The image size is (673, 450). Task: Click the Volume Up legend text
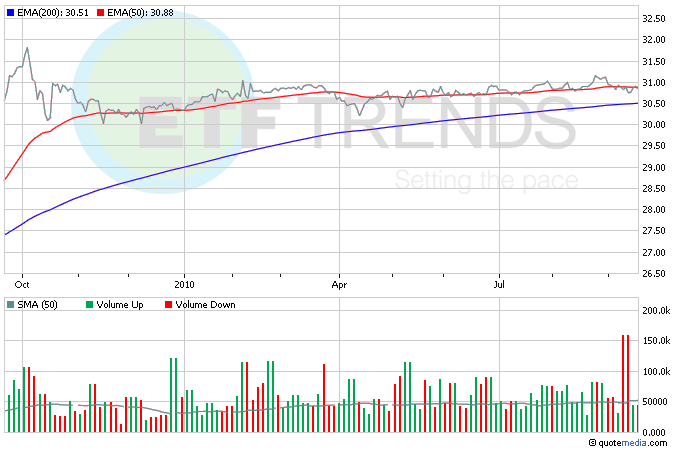(120, 304)
